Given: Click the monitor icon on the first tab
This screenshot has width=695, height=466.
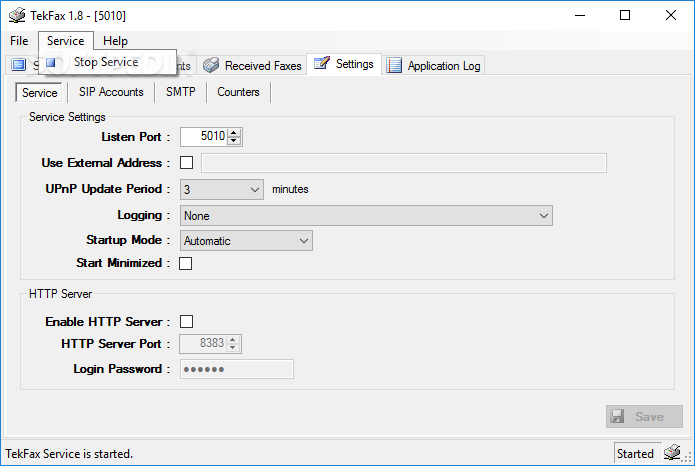Looking at the screenshot, I should click(19, 65).
